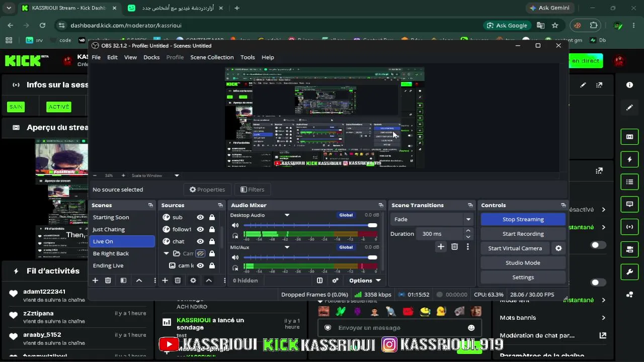Click Start Virtual Camera button
The height and width of the screenshot is (362, 644).
click(515, 248)
